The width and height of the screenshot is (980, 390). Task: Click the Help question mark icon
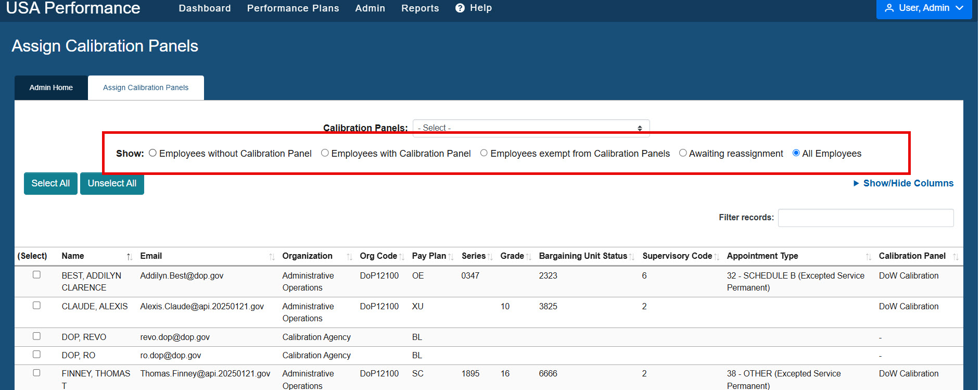point(460,8)
